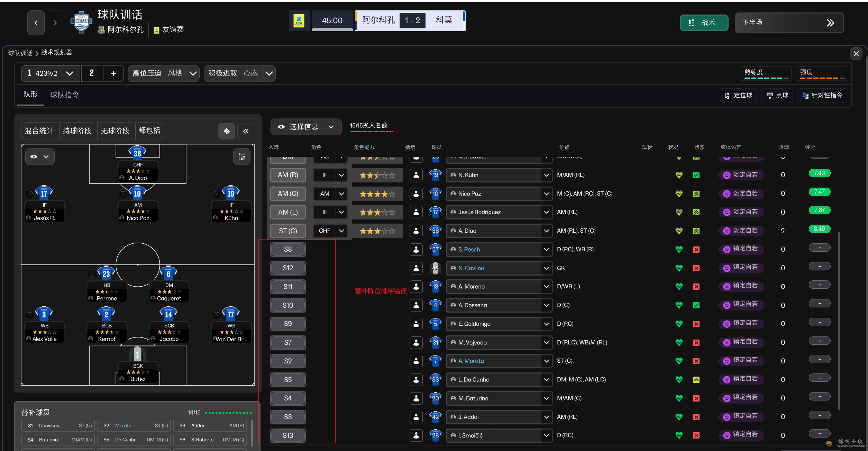Select the 持球阶段 tab
The width and height of the screenshot is (868, 451).
pos(77,131)
